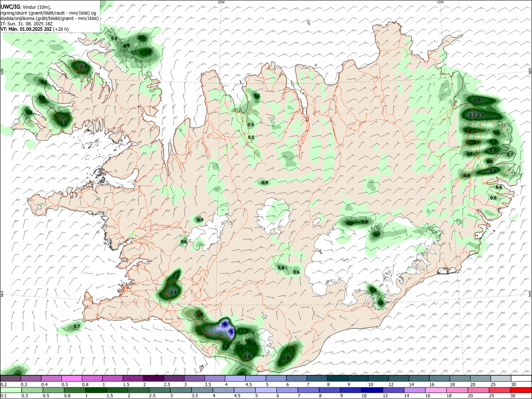
Task: Choose the violet 12–14 swatch in lower legend row
Action: coord(394,390)
